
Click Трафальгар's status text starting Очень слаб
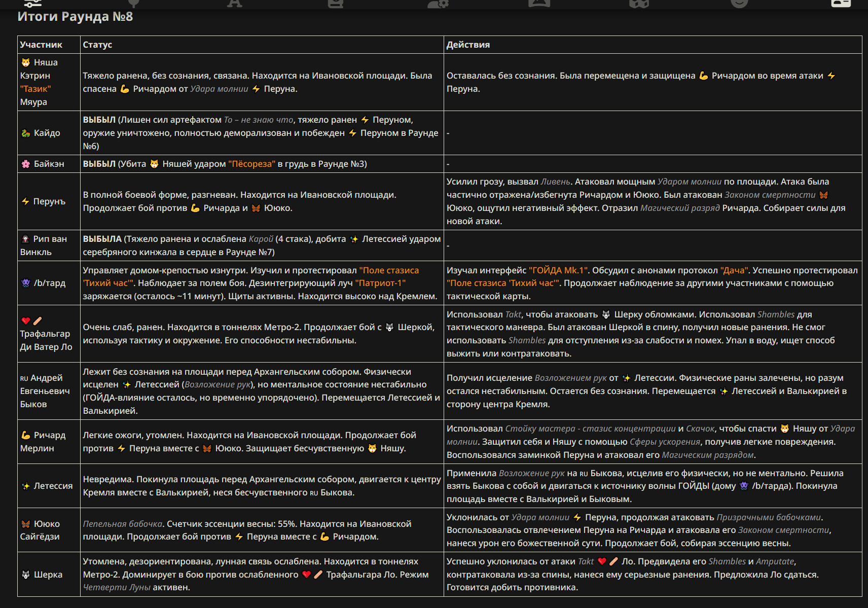tap(259, 334)
